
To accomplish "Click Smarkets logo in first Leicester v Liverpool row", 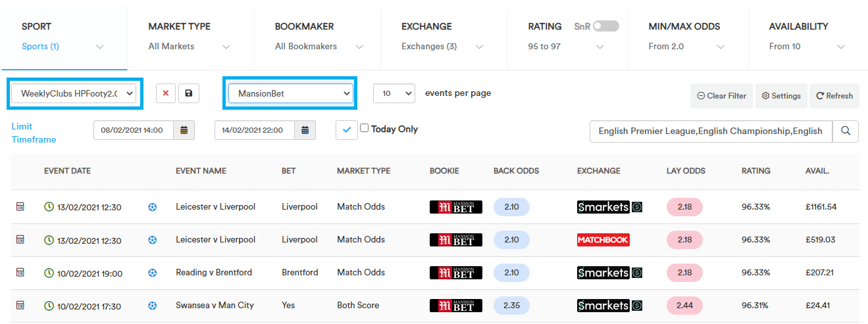I will [609, 207].
